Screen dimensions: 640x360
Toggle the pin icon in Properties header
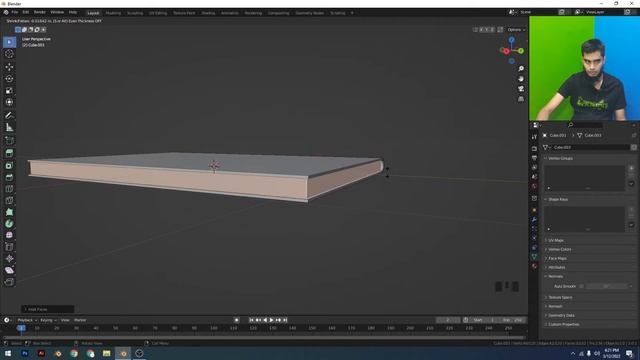tap(634, 135)
